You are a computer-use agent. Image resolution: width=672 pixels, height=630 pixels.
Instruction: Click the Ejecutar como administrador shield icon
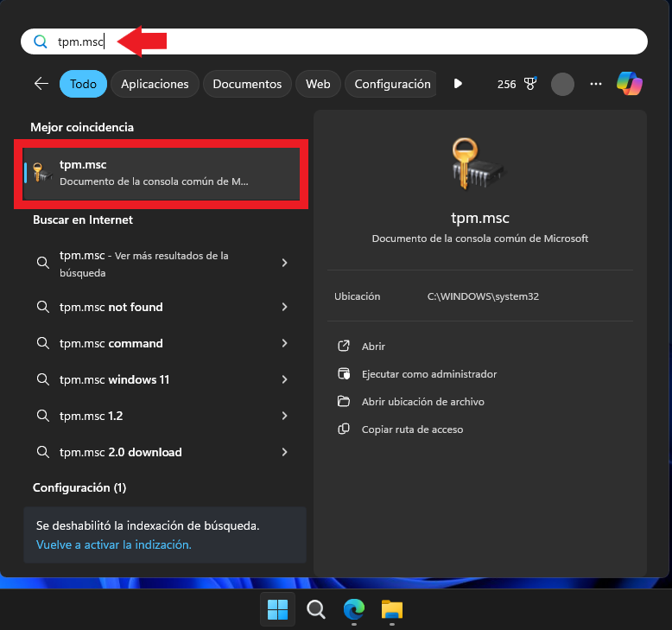click(344, 374)
